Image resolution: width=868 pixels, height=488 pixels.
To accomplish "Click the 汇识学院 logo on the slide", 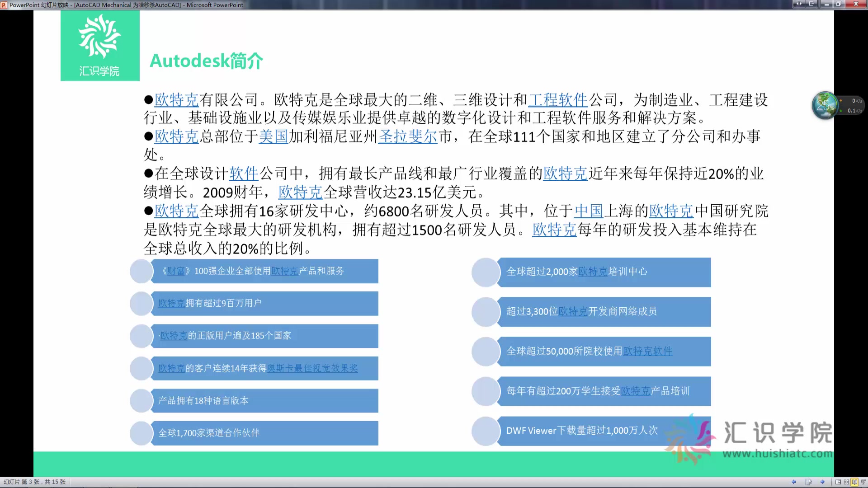I will [x=100, y=45].
